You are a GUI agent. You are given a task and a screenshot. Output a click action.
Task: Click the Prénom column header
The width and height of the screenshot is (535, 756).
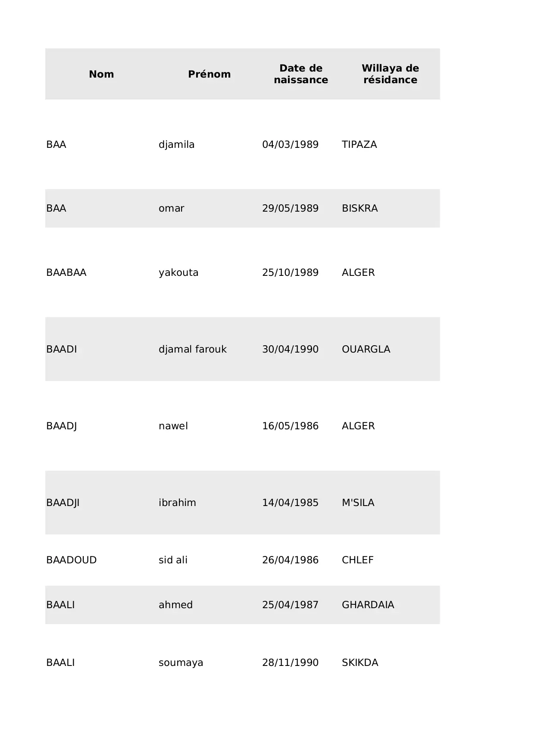click(209, 74)
